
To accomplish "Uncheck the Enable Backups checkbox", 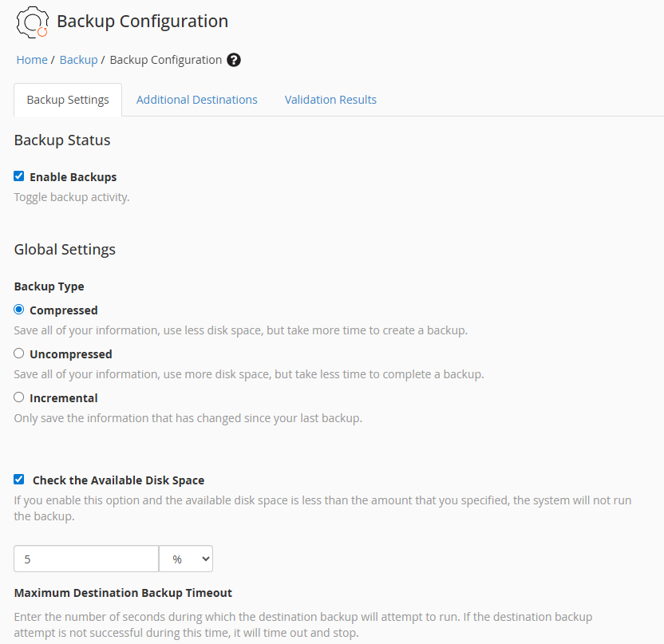I will click(x=18, y=176).
